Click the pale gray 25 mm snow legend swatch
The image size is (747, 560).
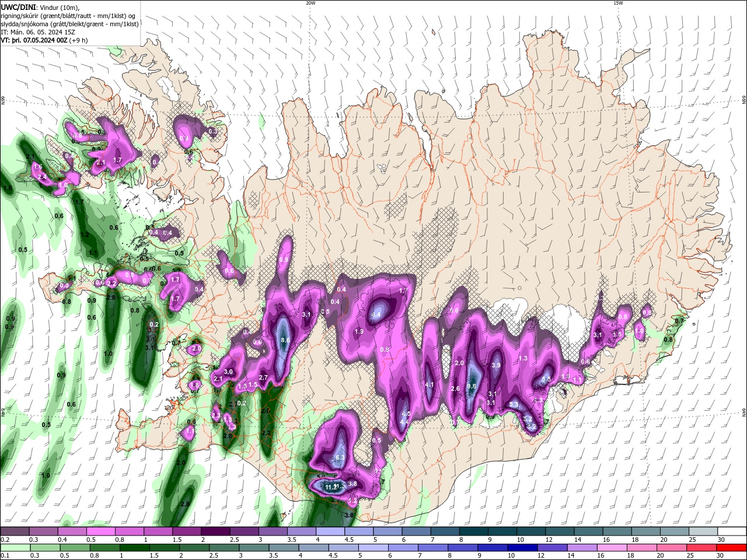(703, 531)
